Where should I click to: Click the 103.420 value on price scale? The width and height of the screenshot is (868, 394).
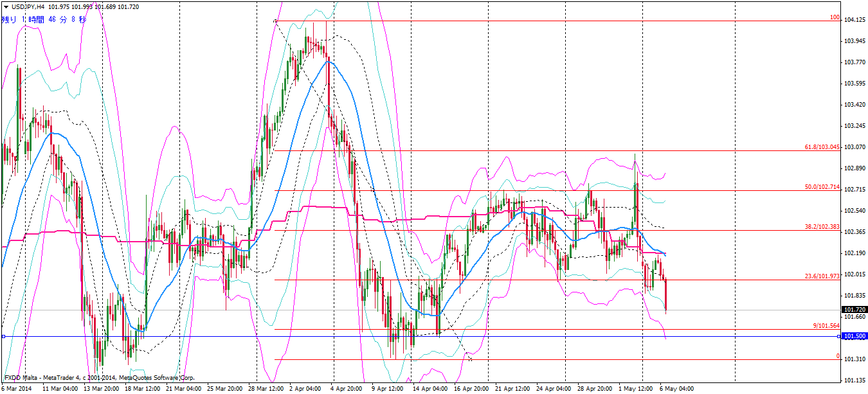854,105
